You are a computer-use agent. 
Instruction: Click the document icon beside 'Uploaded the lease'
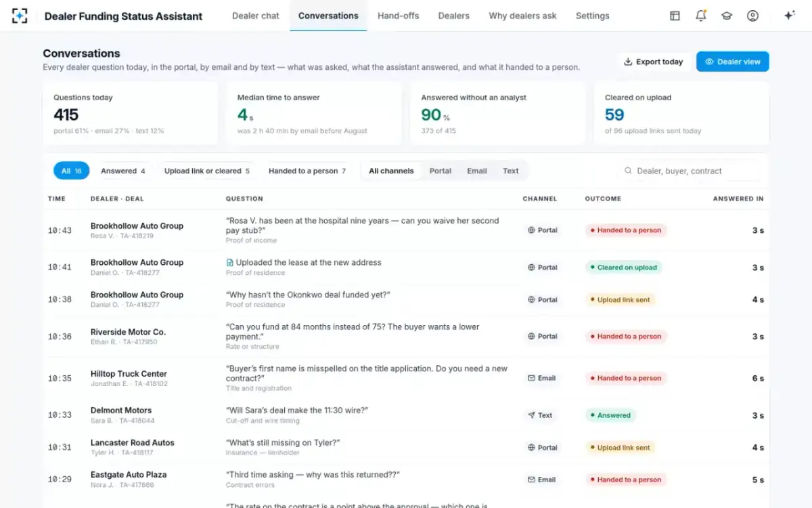tap(230, 263)
